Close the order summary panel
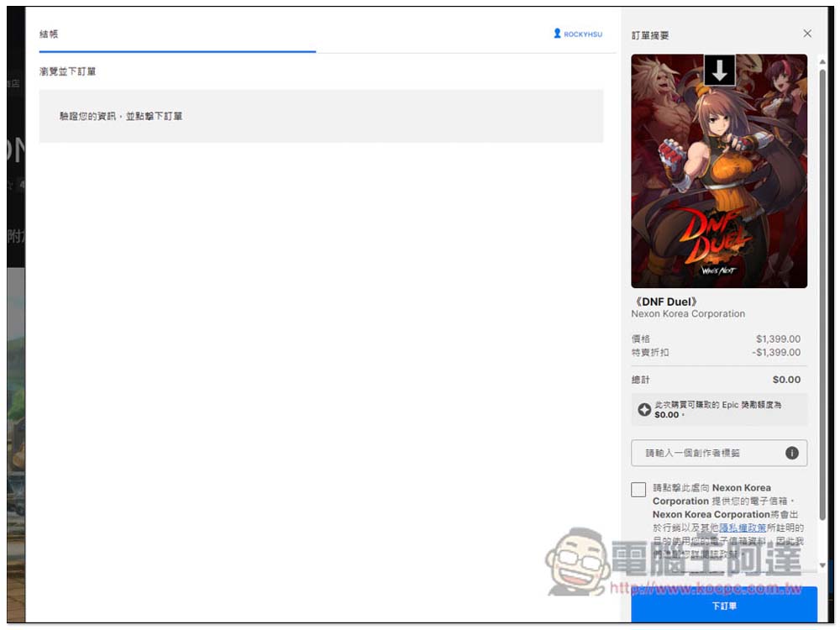 807,34
